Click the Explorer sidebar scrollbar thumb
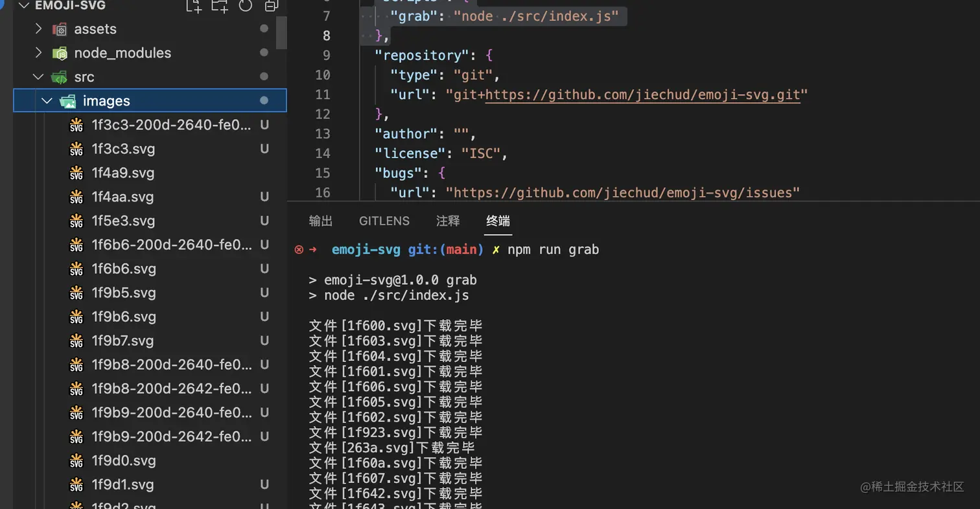Viewport: 980px width, 509px height. [281, 33]
